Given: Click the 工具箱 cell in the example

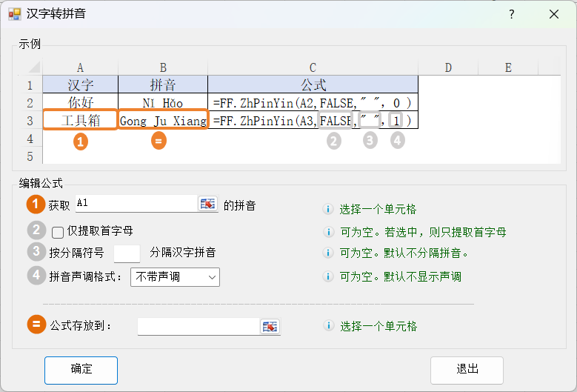Looking at the screenshot, I should click(x=80, y=120).
